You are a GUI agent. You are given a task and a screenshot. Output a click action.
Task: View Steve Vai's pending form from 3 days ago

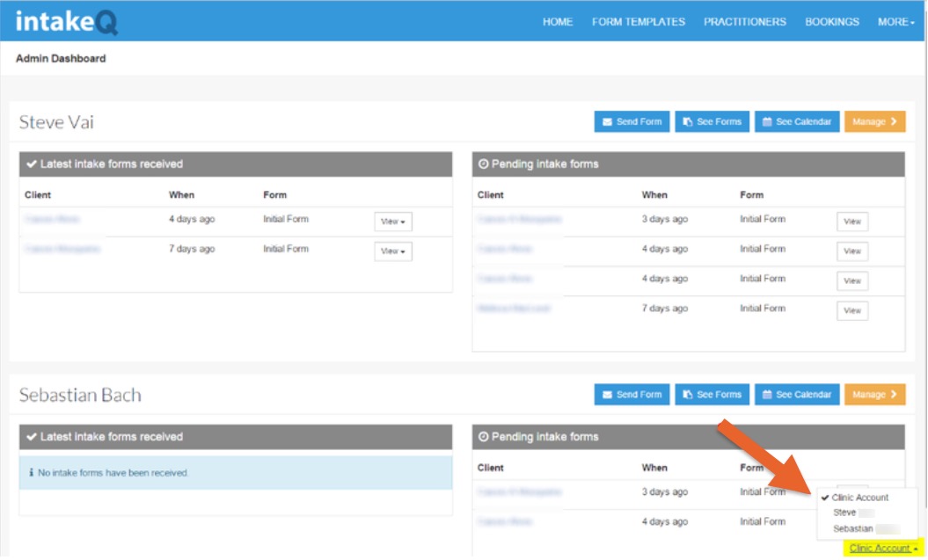(x=852, y=222)
